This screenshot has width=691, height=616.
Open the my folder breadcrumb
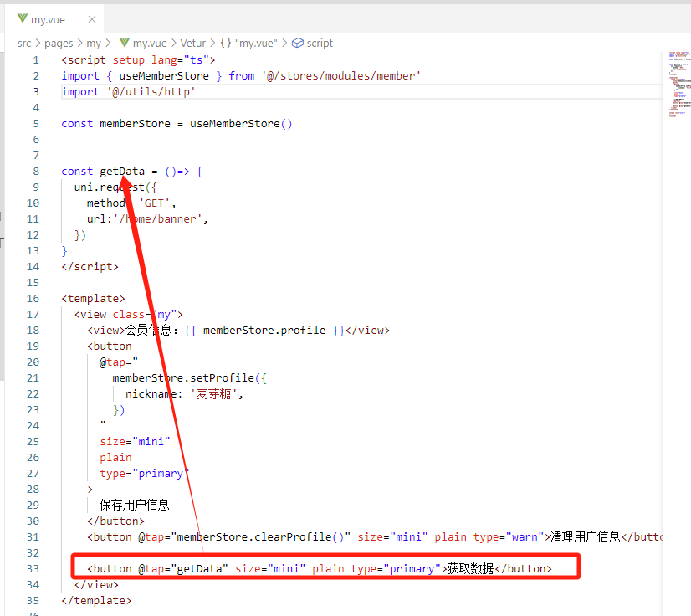tap(94, 44)
